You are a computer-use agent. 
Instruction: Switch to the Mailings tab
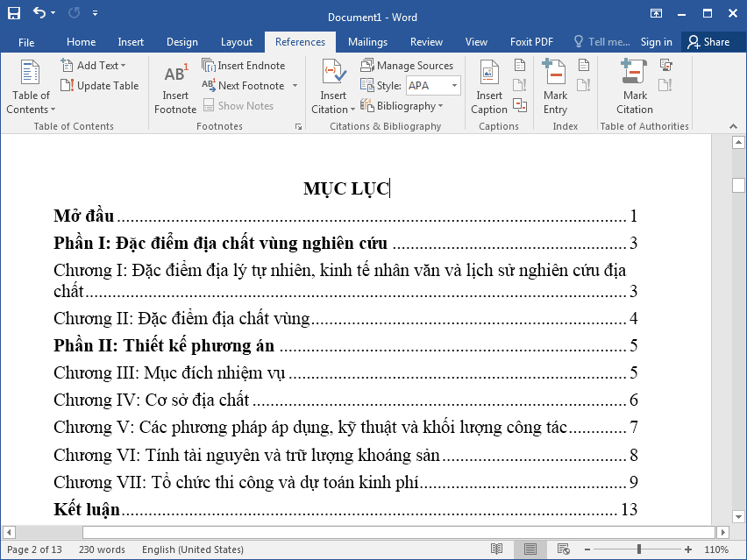[x=367, y=41]
